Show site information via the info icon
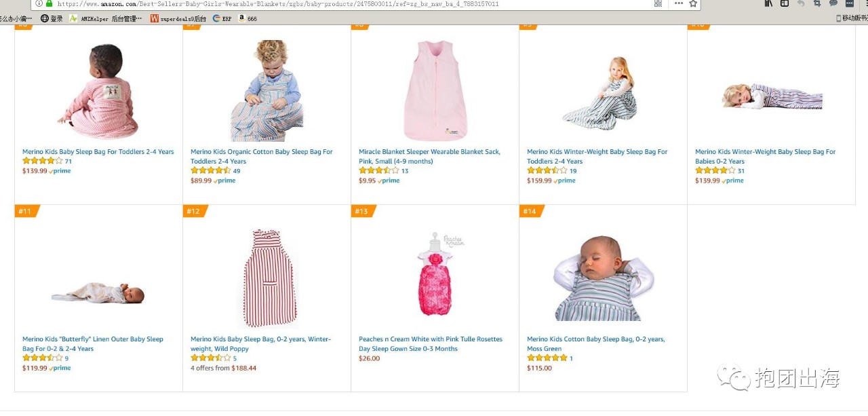868x416 pixels. tap(39, 3)
